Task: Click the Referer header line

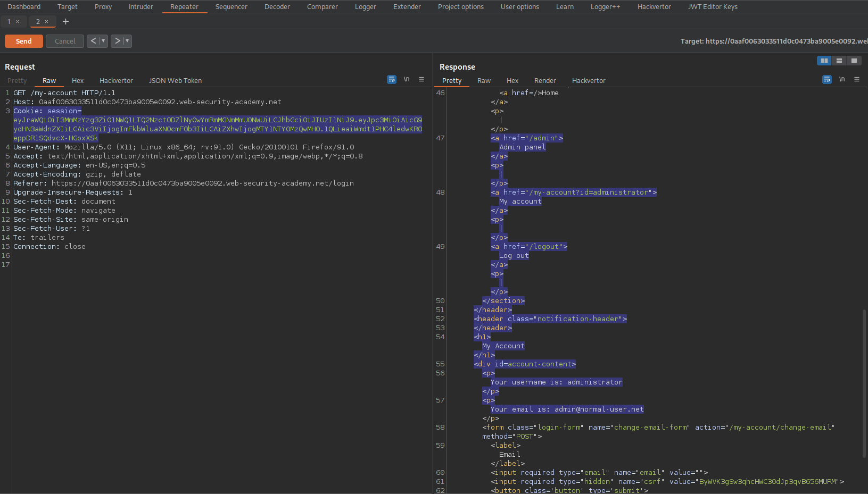Action: click(184, 183)
